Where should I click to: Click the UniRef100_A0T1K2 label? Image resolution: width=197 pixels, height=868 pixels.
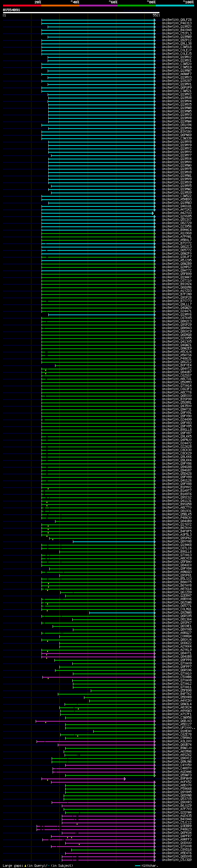click(177, 210)
